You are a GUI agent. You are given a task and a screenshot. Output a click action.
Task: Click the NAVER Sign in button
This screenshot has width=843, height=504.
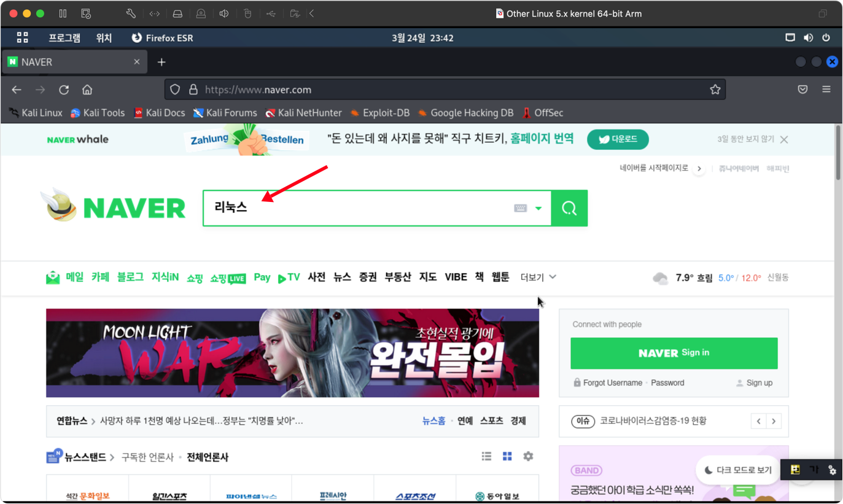674,353
